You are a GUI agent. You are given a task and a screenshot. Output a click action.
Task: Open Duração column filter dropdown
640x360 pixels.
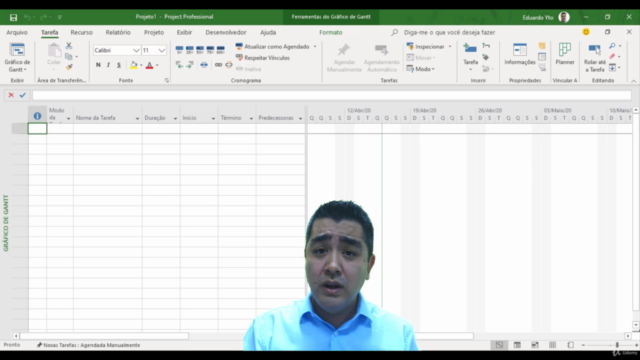[x=175, y=118]
